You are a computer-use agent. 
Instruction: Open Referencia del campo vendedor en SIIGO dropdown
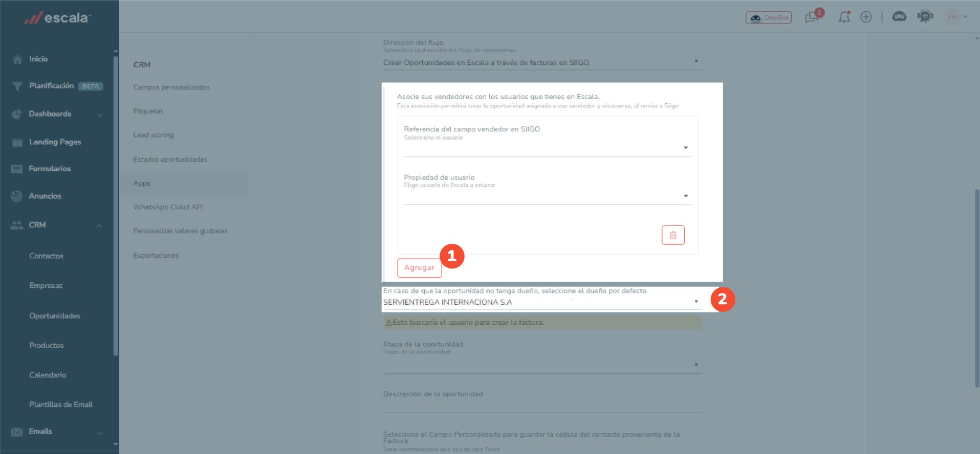[x=548, y=148]
